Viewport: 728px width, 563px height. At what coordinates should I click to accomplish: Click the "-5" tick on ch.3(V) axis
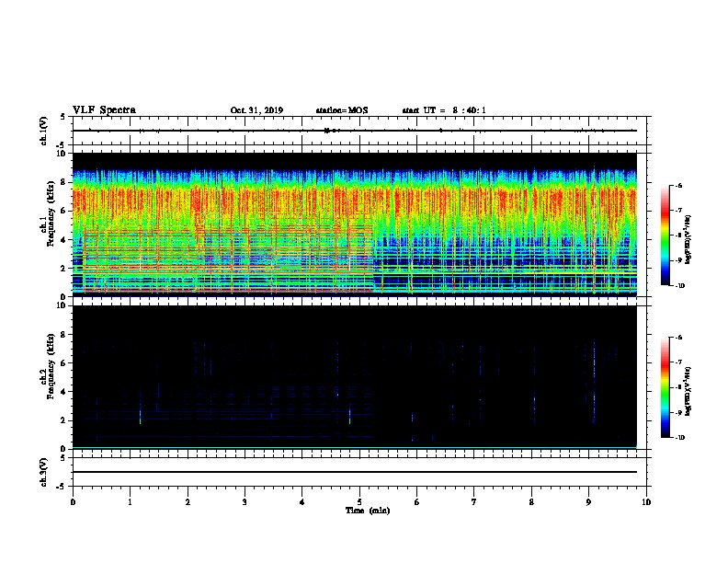click(x=62, y=487)
